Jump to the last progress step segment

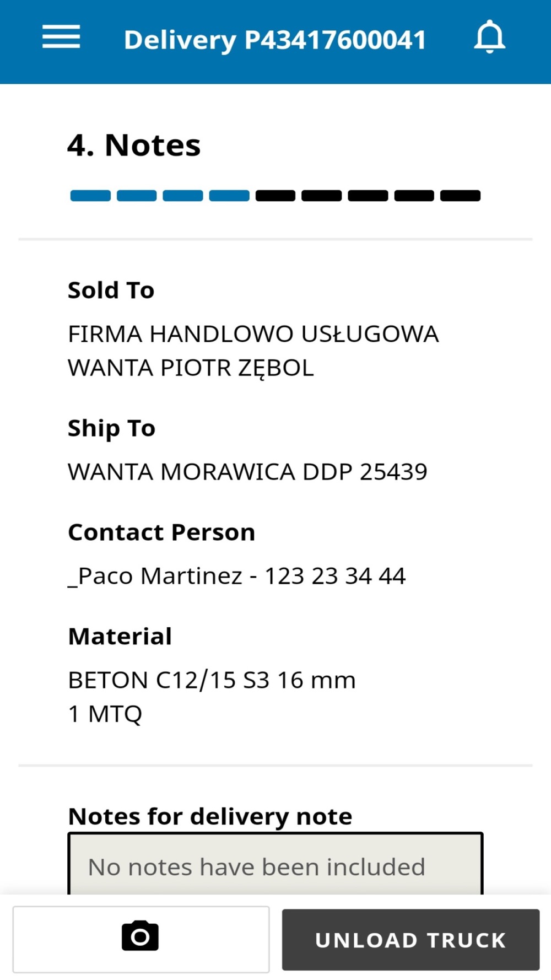(461, 196)
